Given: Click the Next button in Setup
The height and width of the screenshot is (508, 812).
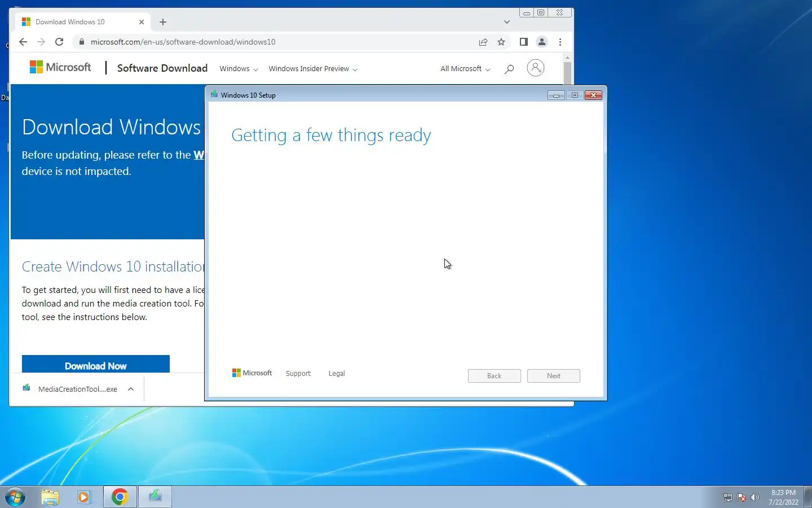Looking at the screenshot, I should tap(554, 376).
